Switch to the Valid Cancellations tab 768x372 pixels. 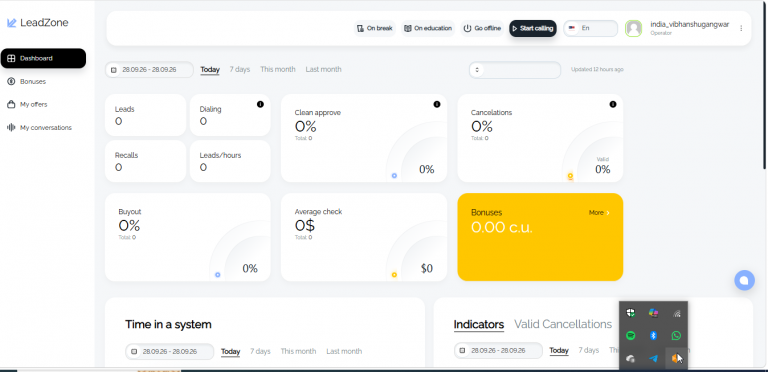pyautogui.click(x=563, y=325)
